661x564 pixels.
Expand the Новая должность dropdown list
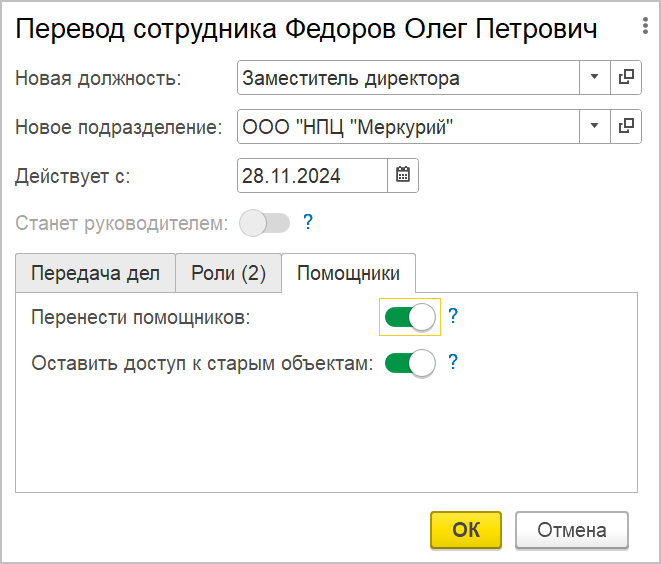pyautogui.click(x=594, y=77)
